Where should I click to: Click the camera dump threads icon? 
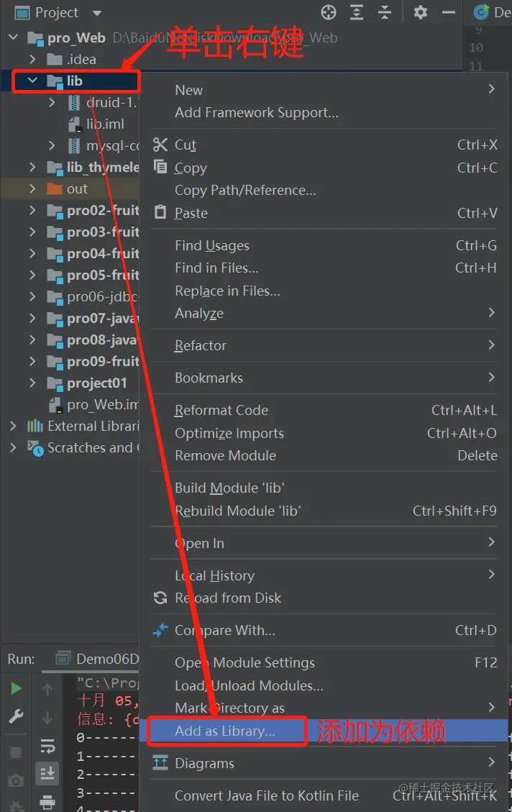(16, 780)
